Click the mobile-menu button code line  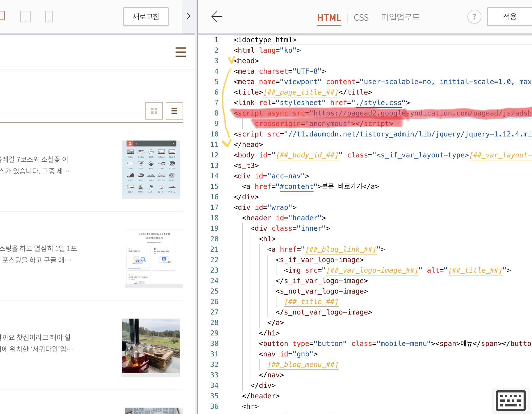coord(395,344)
